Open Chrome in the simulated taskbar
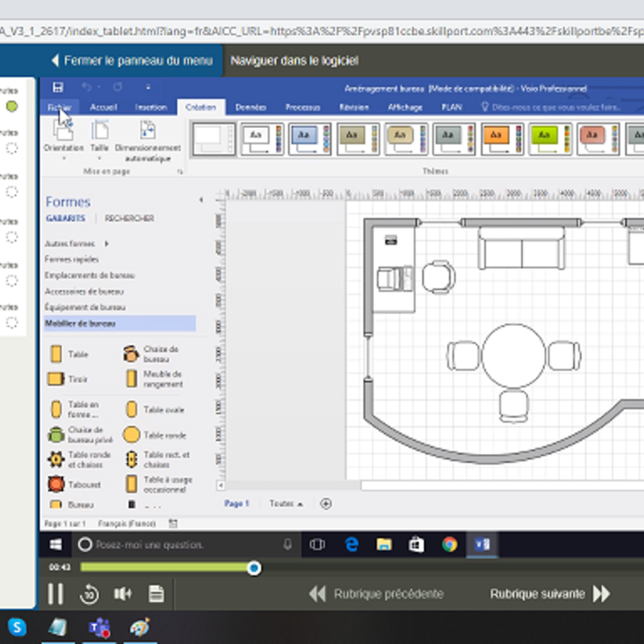The image size is (644, 644). 450,545
